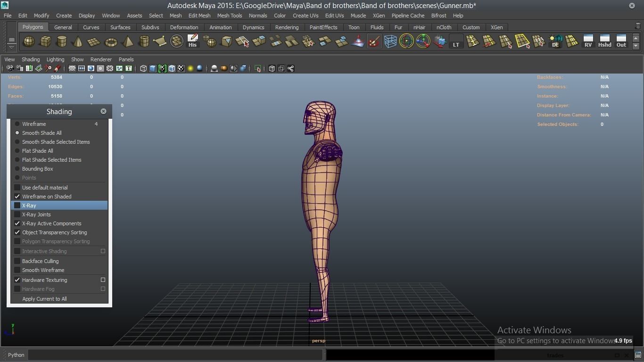
Task: Click the smooth shaded blue cube icon
Action: [153, 69]
